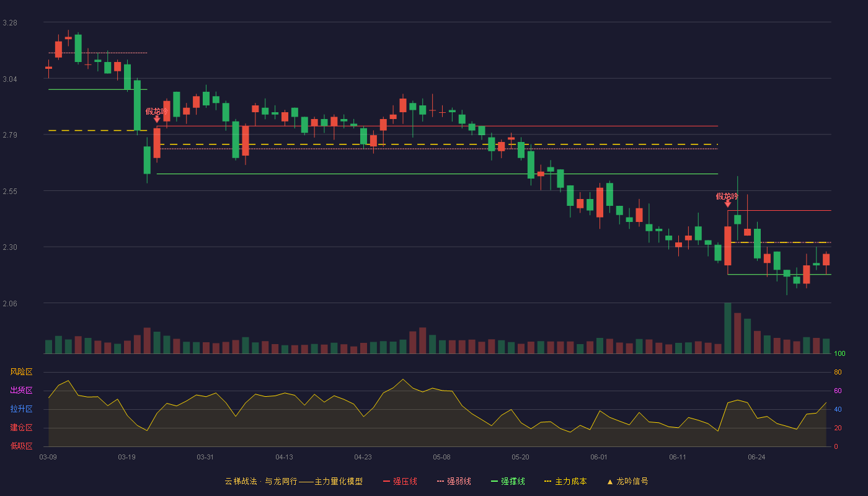Toggle the 主力成本 legend series
Viewport: 868px width, 496px height.
click(x=565, y=482)
